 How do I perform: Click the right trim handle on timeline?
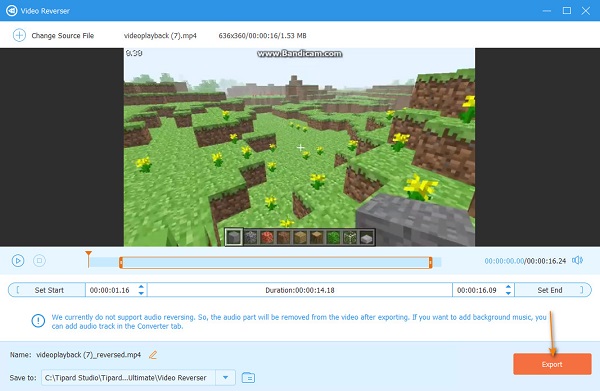tap(430, 262)
